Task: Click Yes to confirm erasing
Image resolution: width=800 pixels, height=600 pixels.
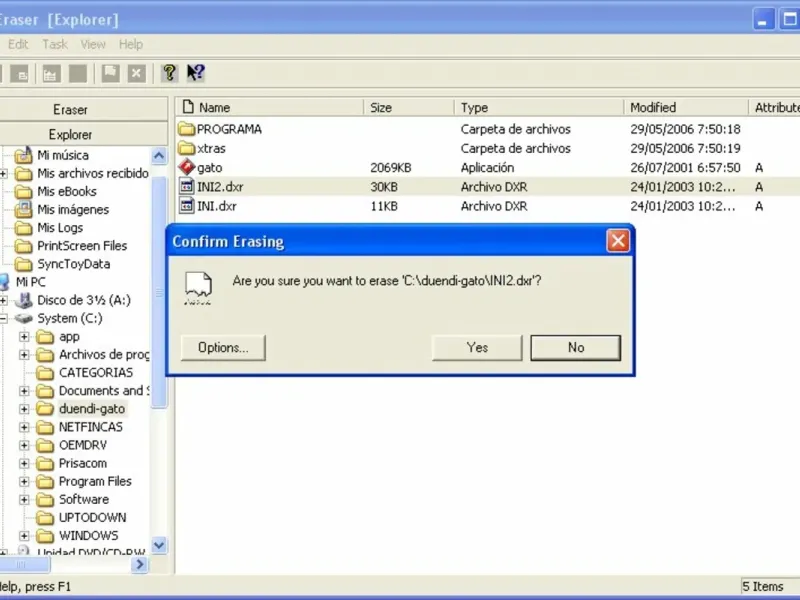Action: (x=477, y=347)
